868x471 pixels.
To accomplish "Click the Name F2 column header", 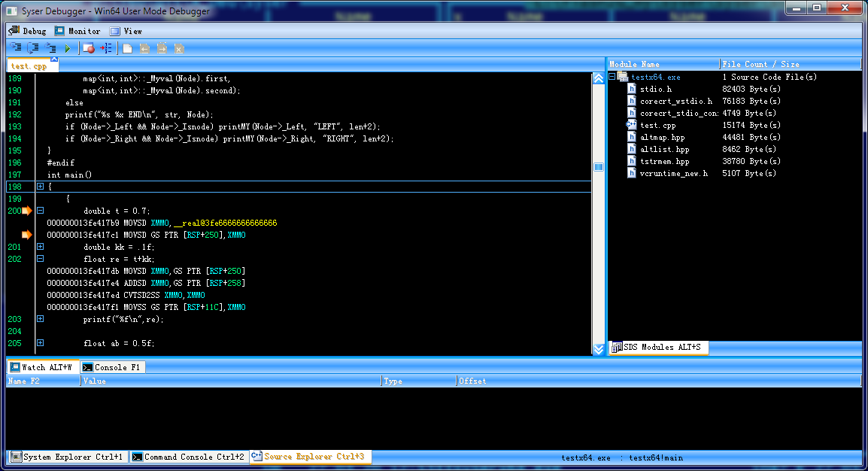I will click(x=43, y=381).
